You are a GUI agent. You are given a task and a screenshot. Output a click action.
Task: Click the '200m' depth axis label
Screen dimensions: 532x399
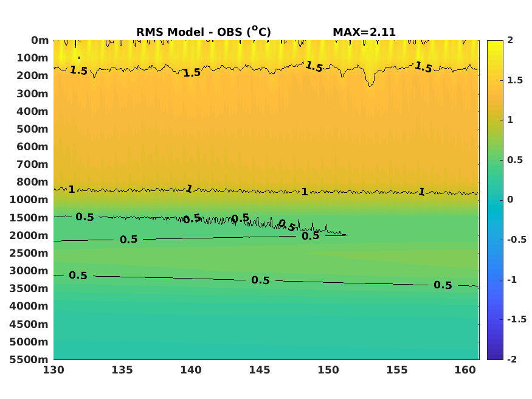(33, 75)
